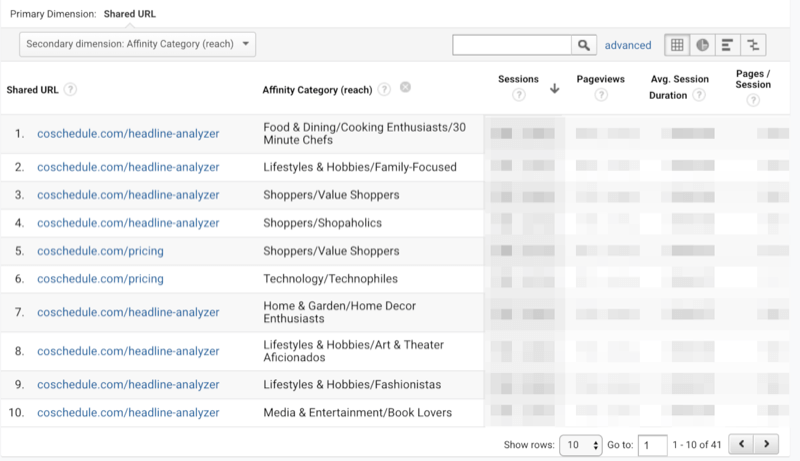Open the Secondary dimension dropdown

[137, 44]
